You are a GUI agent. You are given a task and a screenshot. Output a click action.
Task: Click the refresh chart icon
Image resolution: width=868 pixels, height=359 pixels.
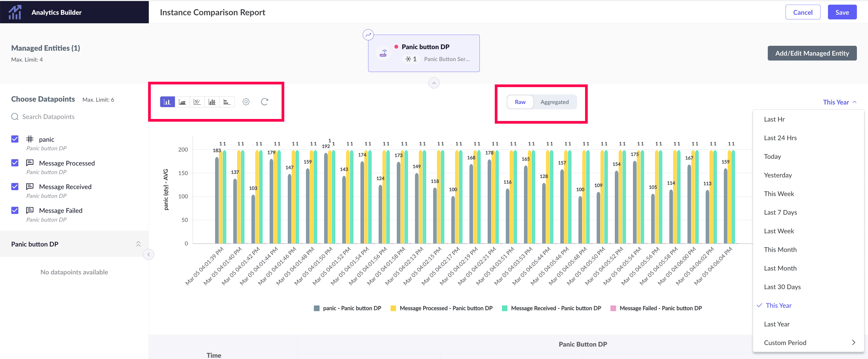click(x=265, y=102)
